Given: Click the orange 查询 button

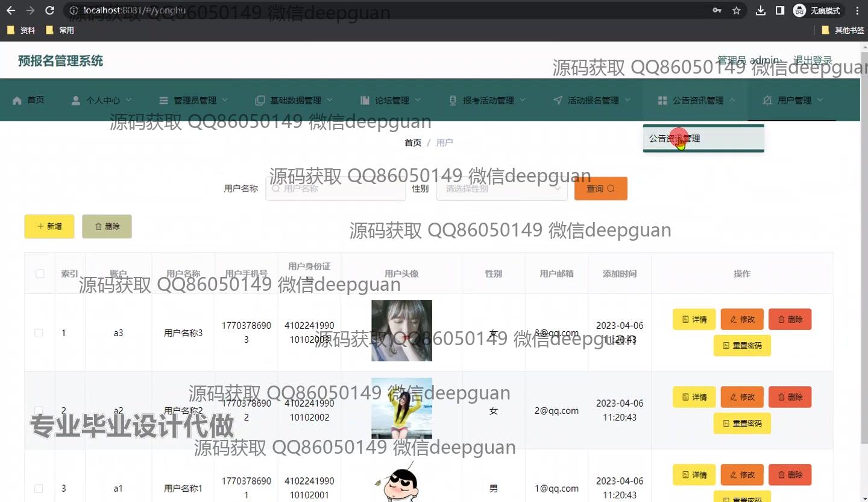Looking at the screenshot, I should click(600, 188).
